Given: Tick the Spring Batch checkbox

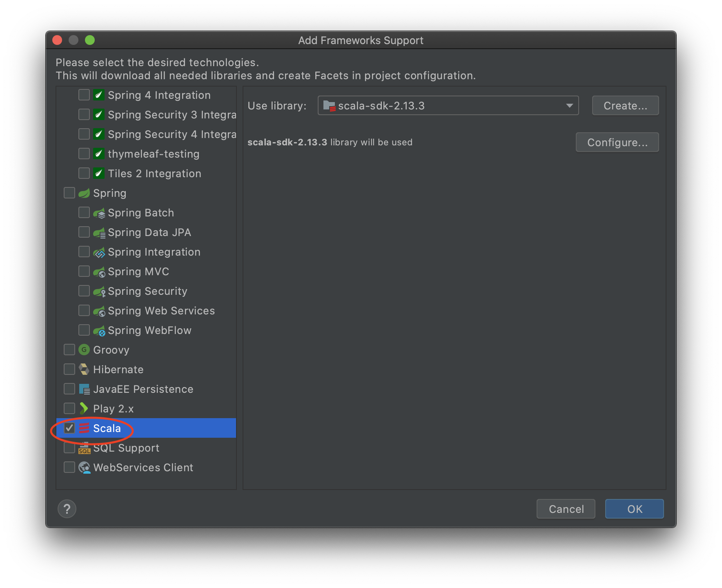Looking at the screenshot, I should click(x=84, y=212).
